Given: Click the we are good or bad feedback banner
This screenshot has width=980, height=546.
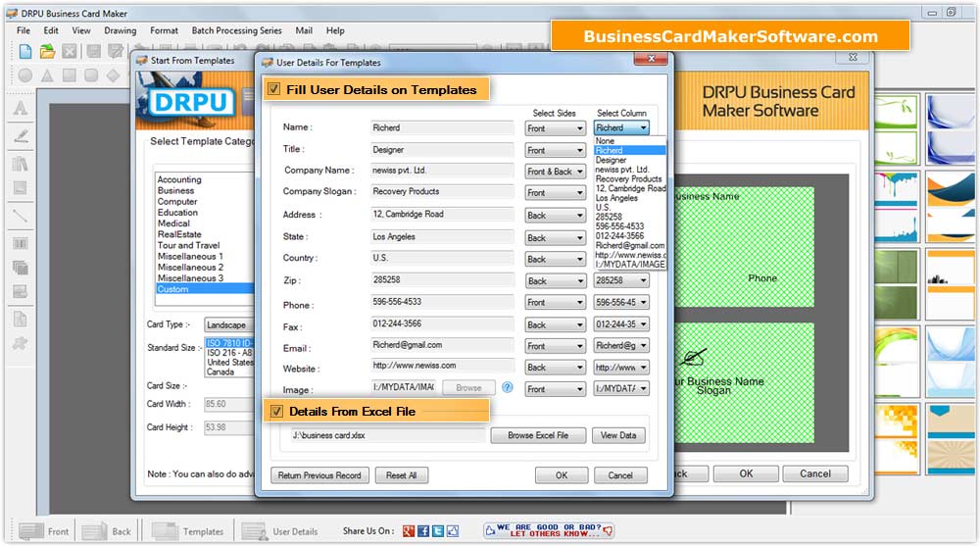Looking at the screenshot, I should pos(548,530).
